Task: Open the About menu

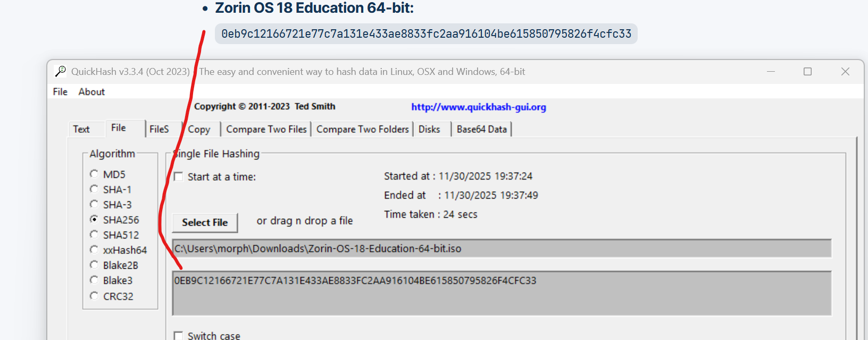Action: coord(91,92)
